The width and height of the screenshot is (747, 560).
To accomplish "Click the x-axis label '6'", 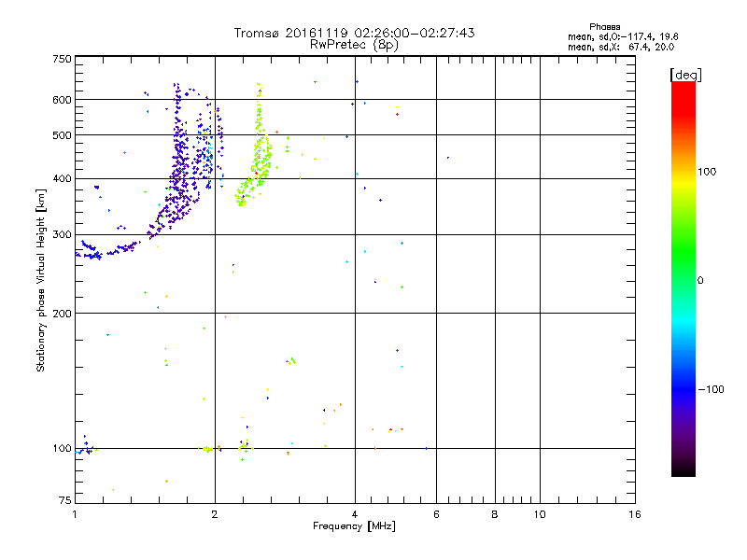I will tap(436, 514).
